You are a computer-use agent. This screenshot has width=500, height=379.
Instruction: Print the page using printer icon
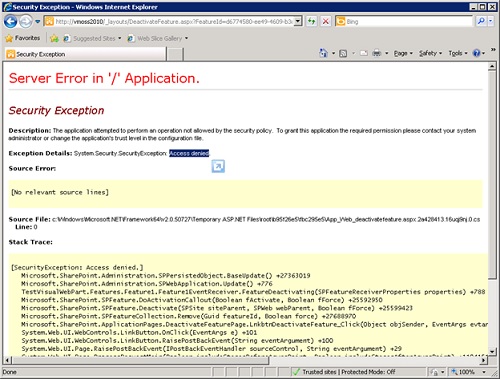377,53
